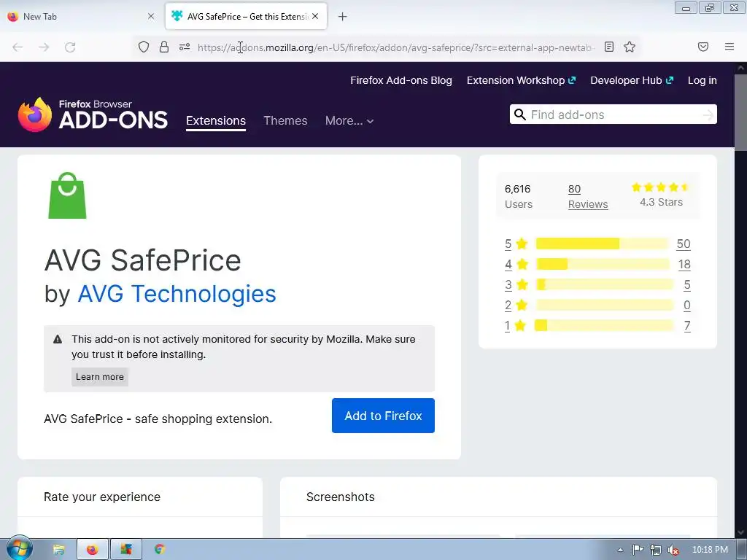Viewport: 747px width, 560px height.
Task: Click the 6,616 Users text
Action: click(519, 196)
